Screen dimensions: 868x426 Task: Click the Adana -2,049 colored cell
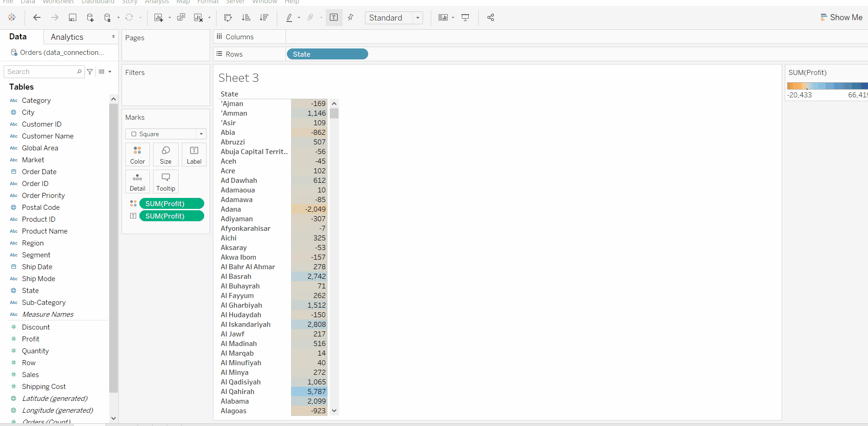click(309, 209)
